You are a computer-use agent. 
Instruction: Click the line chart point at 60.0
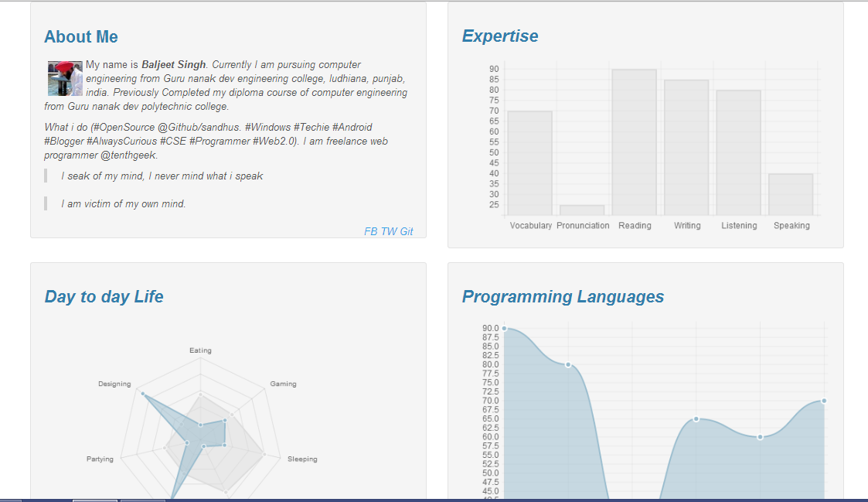coord(760,437)
